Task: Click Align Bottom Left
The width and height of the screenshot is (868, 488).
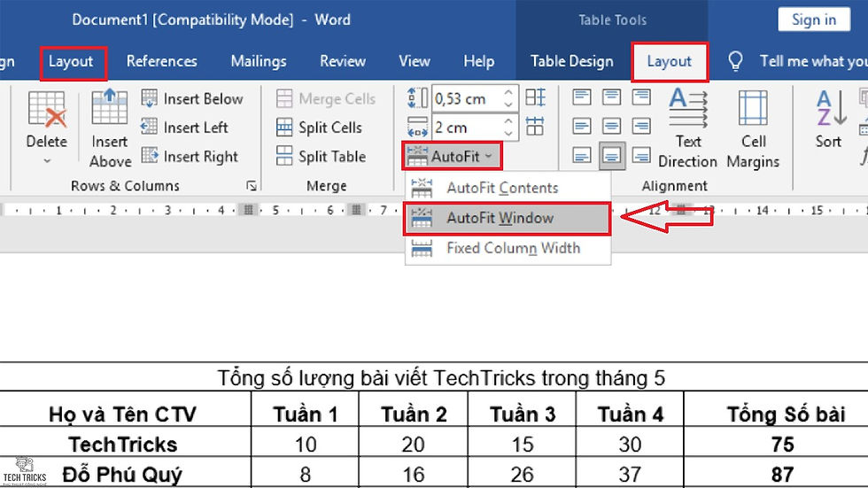Action: pyautogui.click(x=581, y=156)
